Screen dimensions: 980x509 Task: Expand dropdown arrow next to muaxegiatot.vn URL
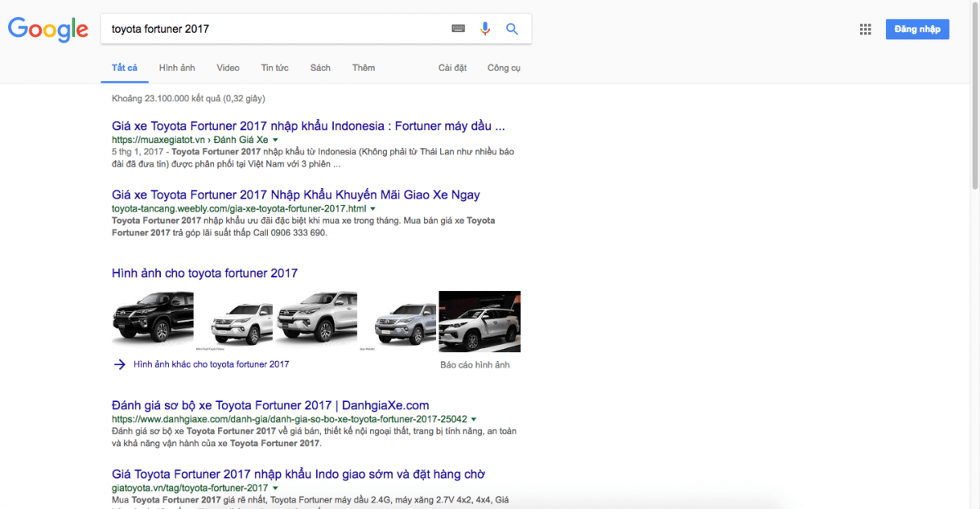click(275, 141)
